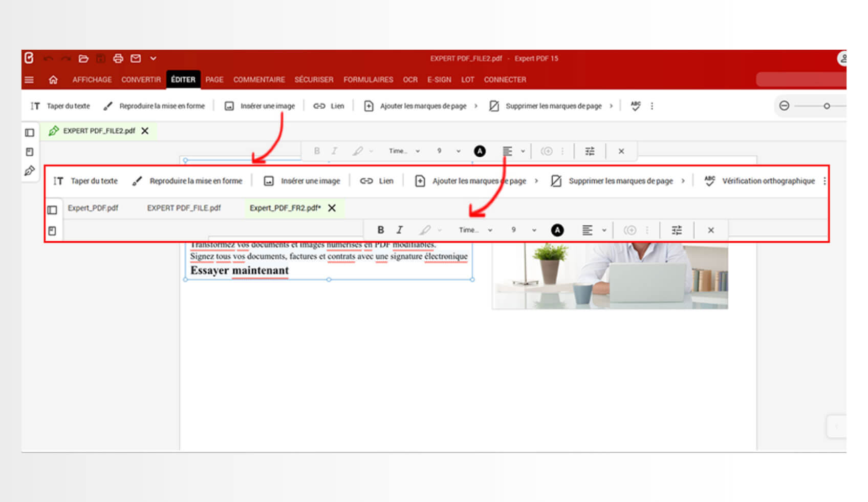Print the document using the printer icon
This screenshot has width=868, height=502.
tap(118, 58)
